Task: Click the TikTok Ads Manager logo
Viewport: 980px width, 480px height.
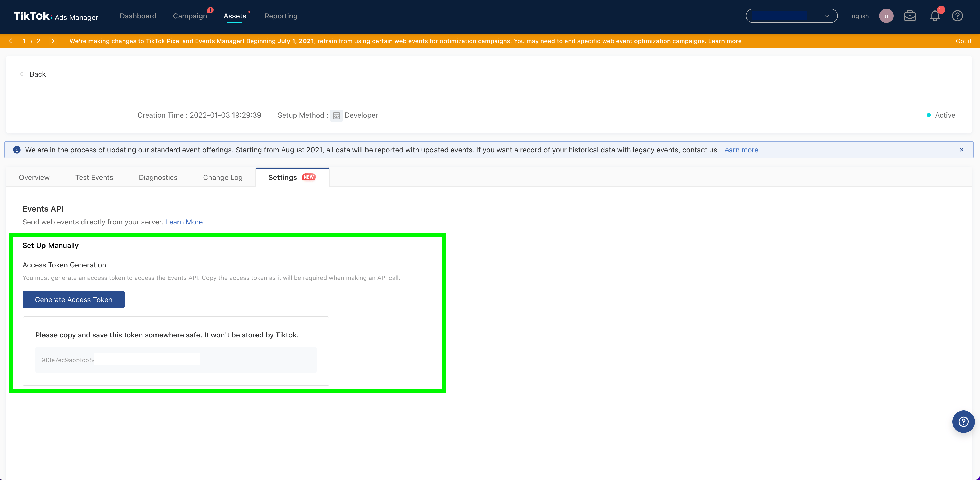Action: point(56,16)
